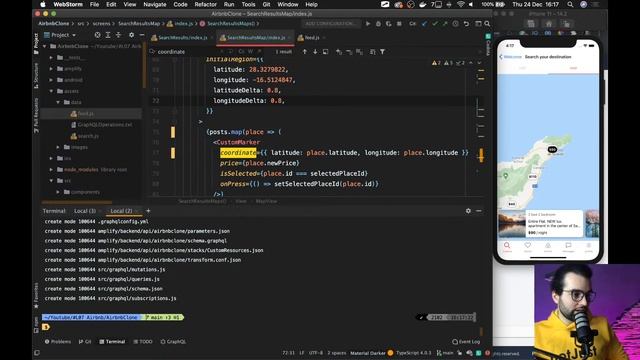Collapse the data folder
Viewport: 640px width, 360px height.
pos(58,102)
